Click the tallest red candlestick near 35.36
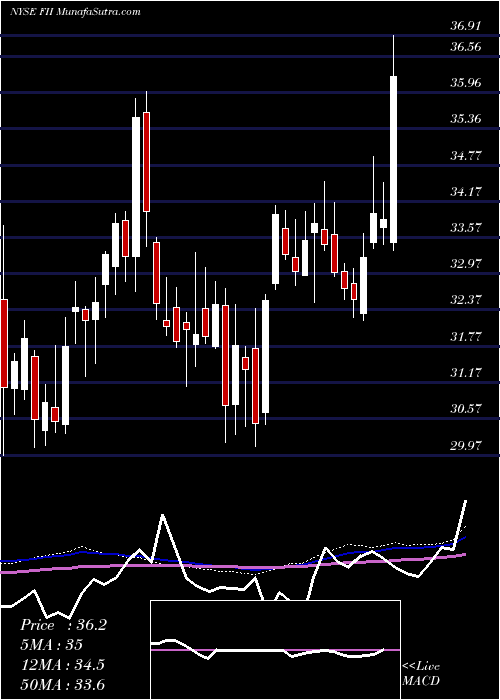 (x=146, y=169)
